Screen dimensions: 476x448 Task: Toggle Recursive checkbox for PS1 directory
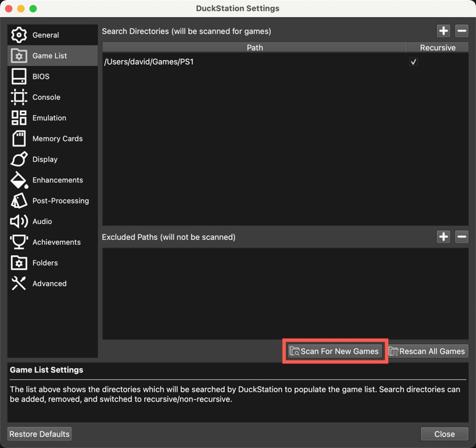pyautogui.click(x=413, y=62)
